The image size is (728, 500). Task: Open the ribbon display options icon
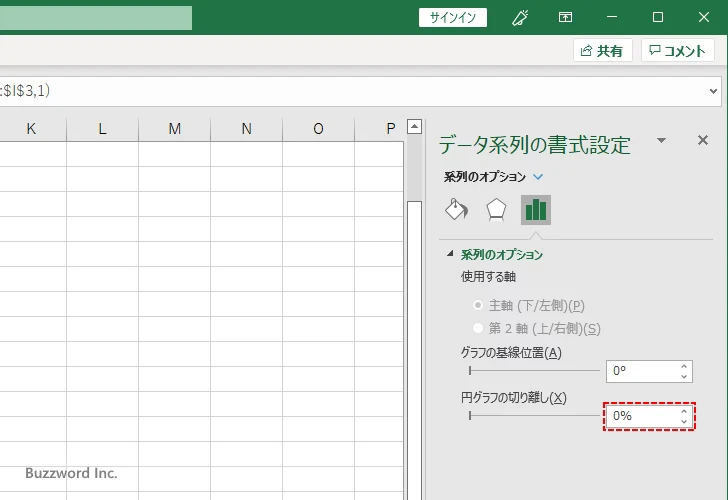click(x=565, y=18)
